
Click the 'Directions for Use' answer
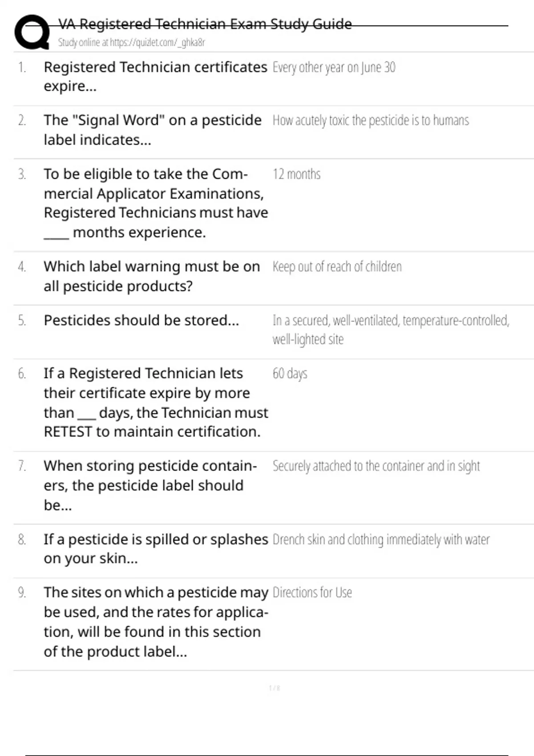(312, 593)
